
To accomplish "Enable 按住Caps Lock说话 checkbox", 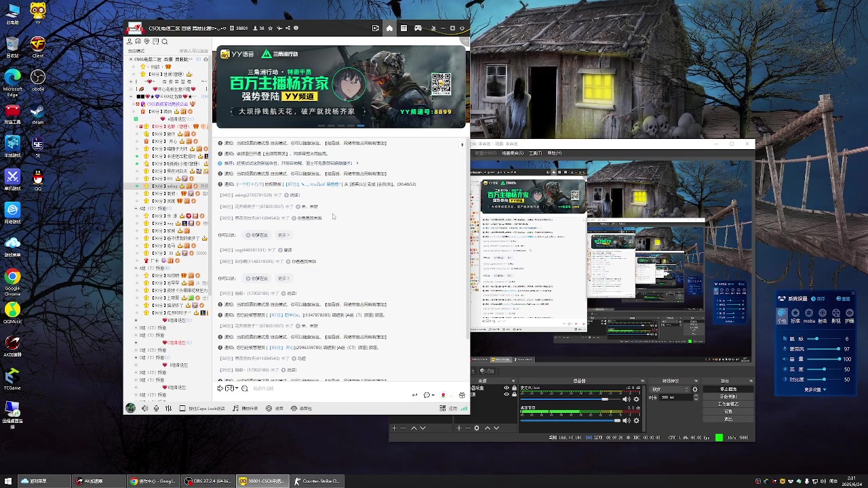I will [x=182, y=408].
